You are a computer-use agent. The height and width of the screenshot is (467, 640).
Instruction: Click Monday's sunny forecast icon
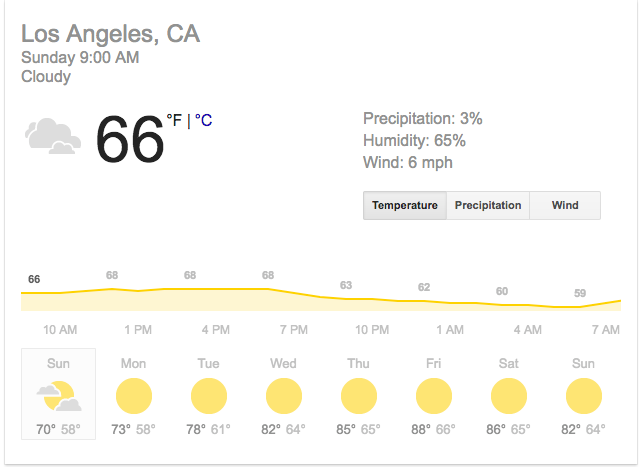[x=134, y=397]
